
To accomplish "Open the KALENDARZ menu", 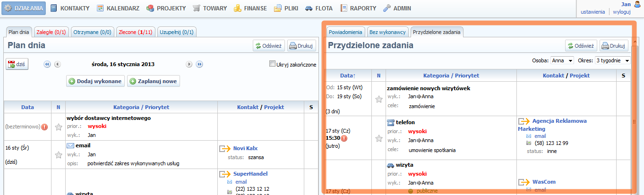I will (118, 8).
